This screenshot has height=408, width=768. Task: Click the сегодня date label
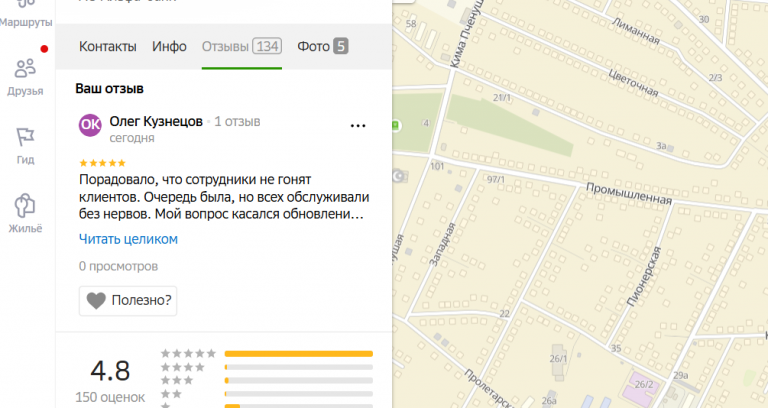pos(132,138)
